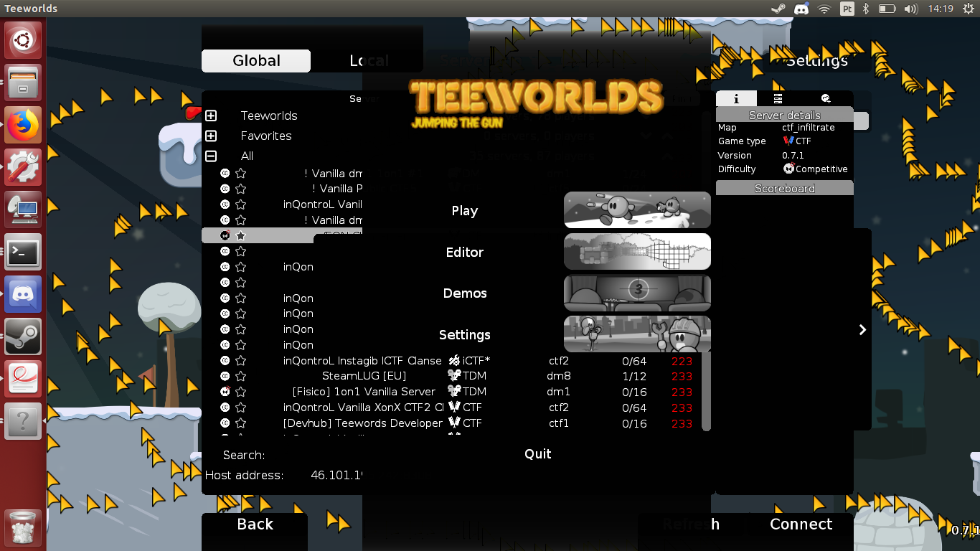Screen dimensions: 980x551
Task: Switch to the Global tab
Action: (x=256, y=61)
